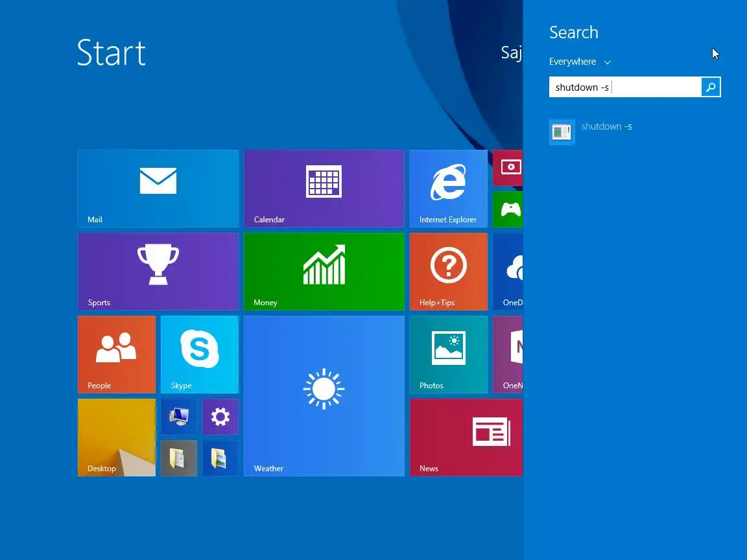Expand the Everywhere search scope dropdown
This screenshot has height=560, width=747.
click(580, 62)
